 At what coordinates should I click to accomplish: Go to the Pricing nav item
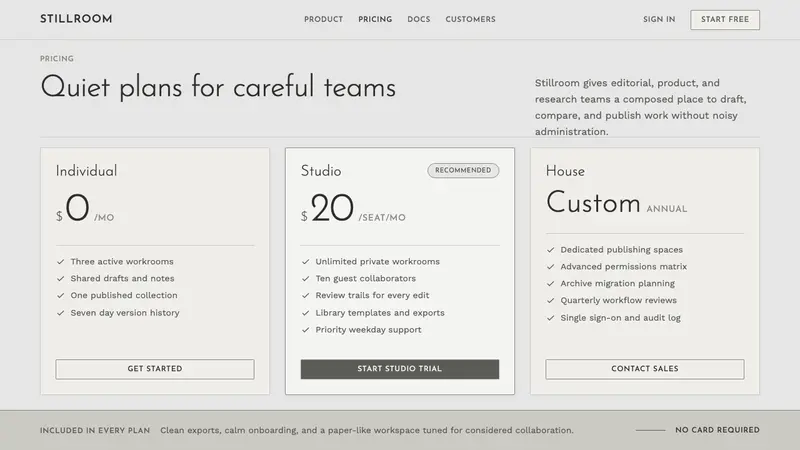(375, 19)
